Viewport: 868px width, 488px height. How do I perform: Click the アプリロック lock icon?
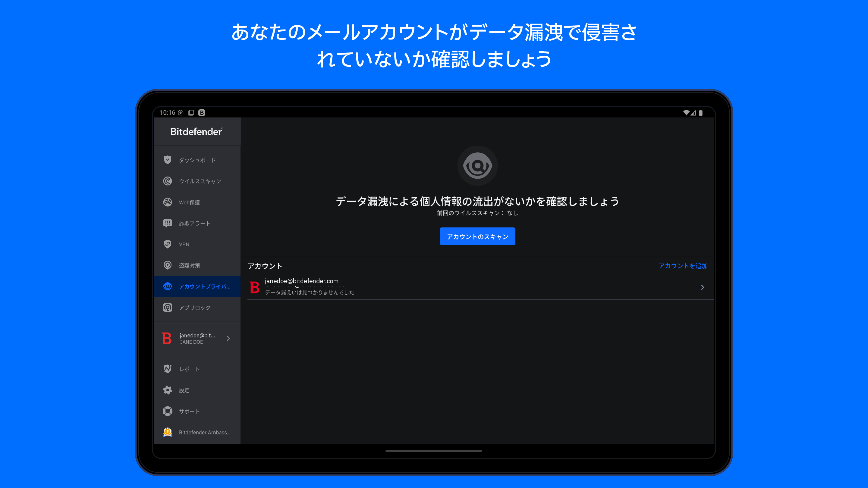coord(168,308)
